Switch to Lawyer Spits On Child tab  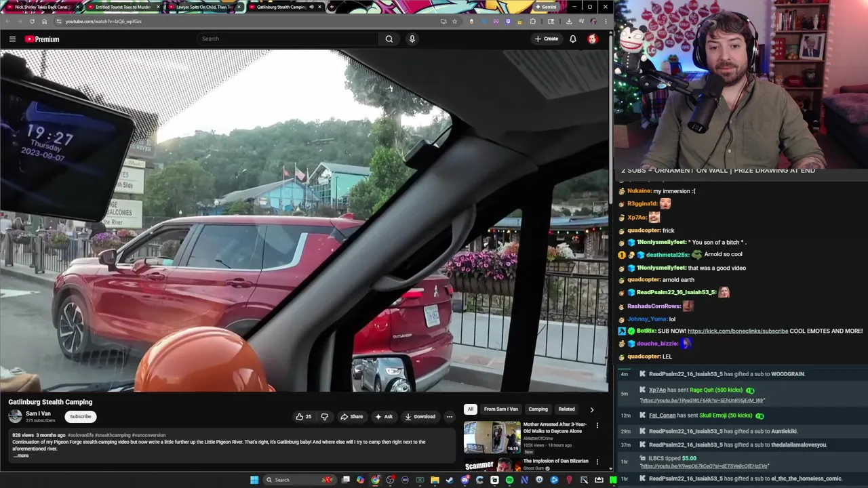click(x=203, y=7)
